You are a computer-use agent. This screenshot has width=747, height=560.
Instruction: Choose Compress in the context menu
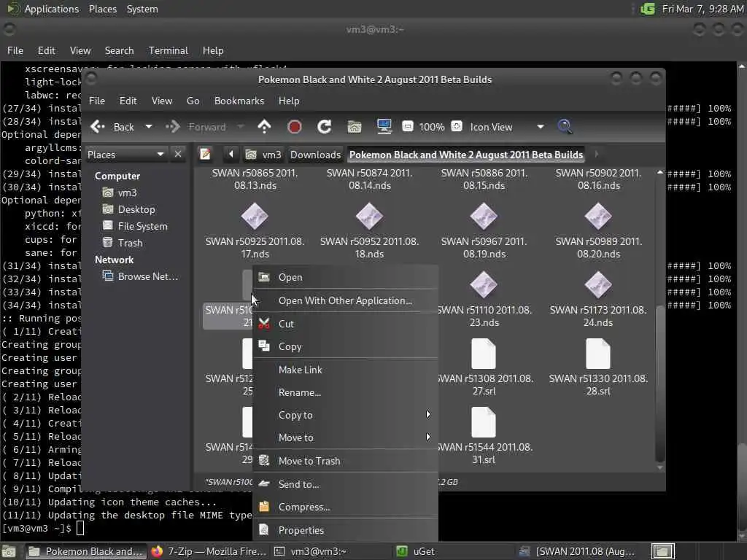coord(345,507)
